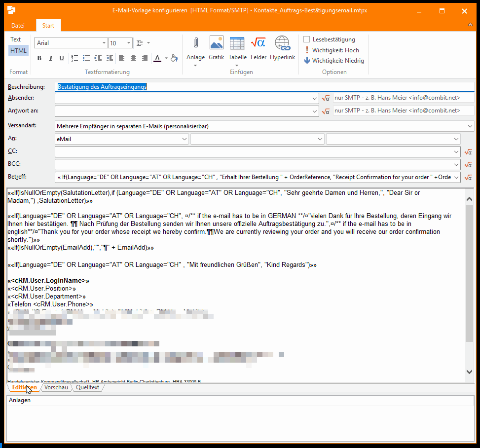480x448 pixels.
Task: Apply italic formatting
Action: (x=50, y=58)
